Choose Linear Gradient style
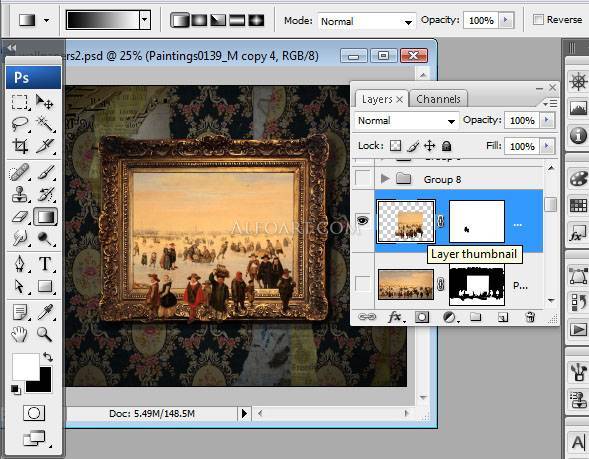Screen dimensions: 589x459 [180, 20]
